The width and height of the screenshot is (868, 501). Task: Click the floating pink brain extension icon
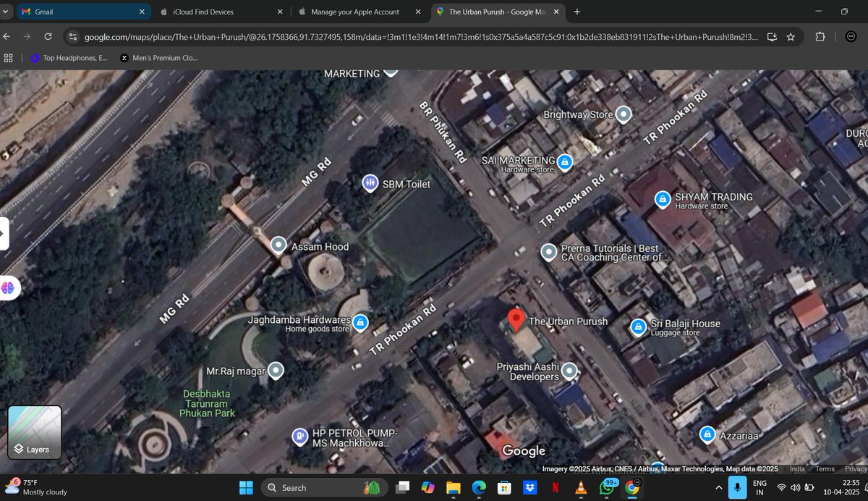[x=8, y=287]
